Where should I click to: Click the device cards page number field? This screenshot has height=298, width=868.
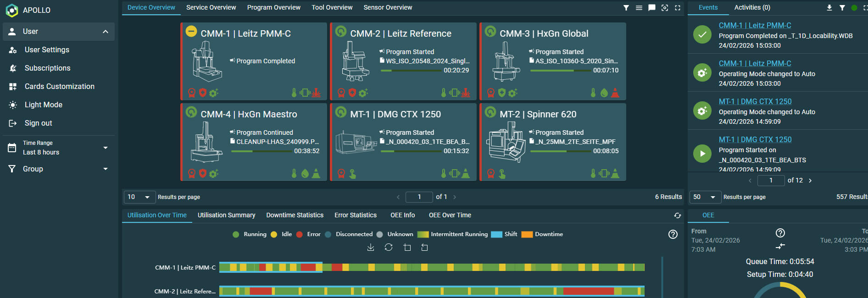(x=419, y=197)
